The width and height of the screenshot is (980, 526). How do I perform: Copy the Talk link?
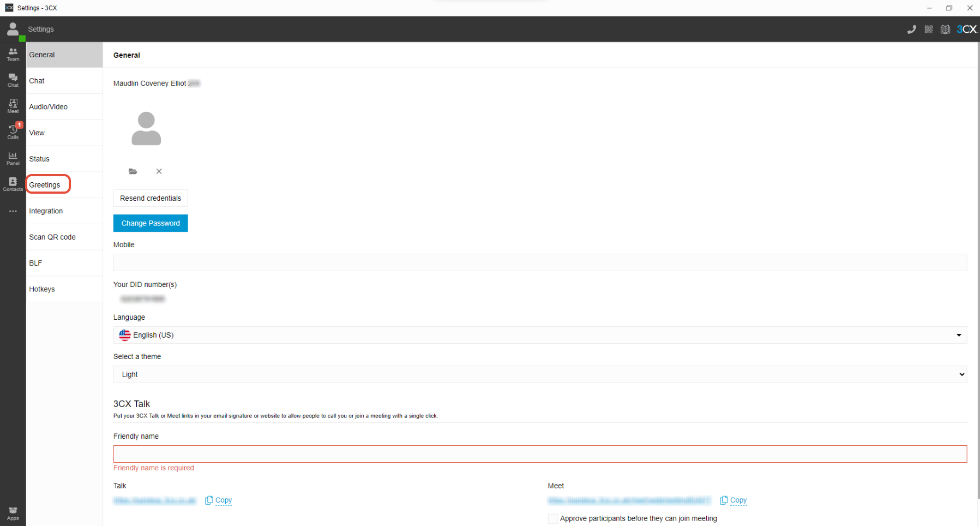[x=224, y=500]
